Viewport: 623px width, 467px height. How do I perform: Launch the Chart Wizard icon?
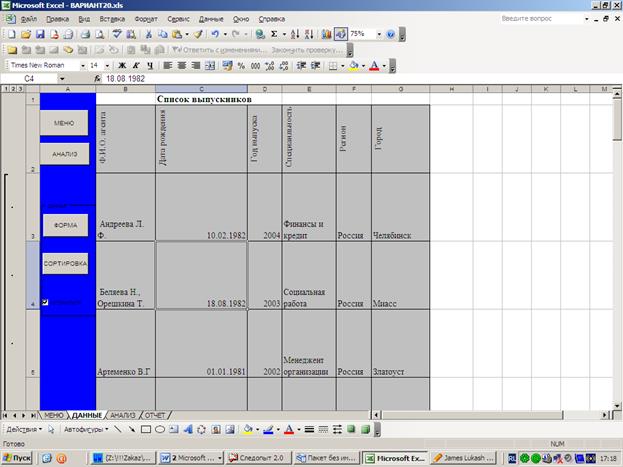327,35
